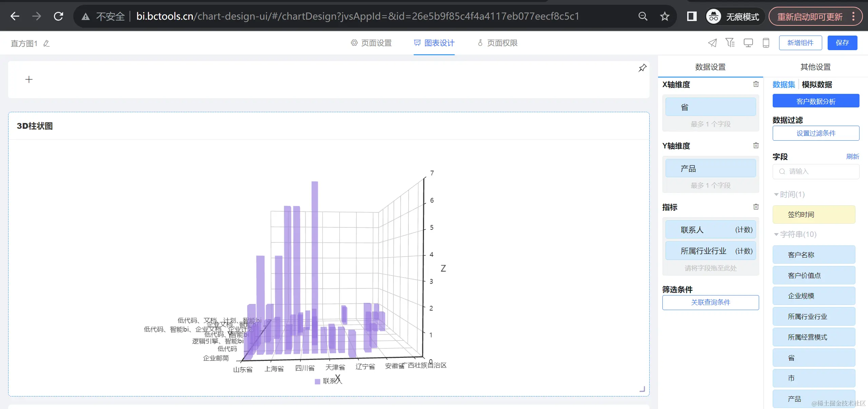Edit page title with pencil icon

(46, 43)
